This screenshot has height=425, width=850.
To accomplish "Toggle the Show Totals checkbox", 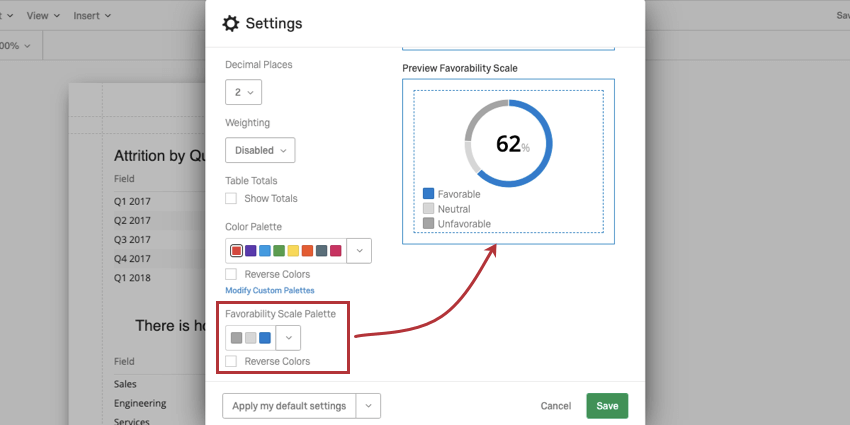I will coord(231,199).
